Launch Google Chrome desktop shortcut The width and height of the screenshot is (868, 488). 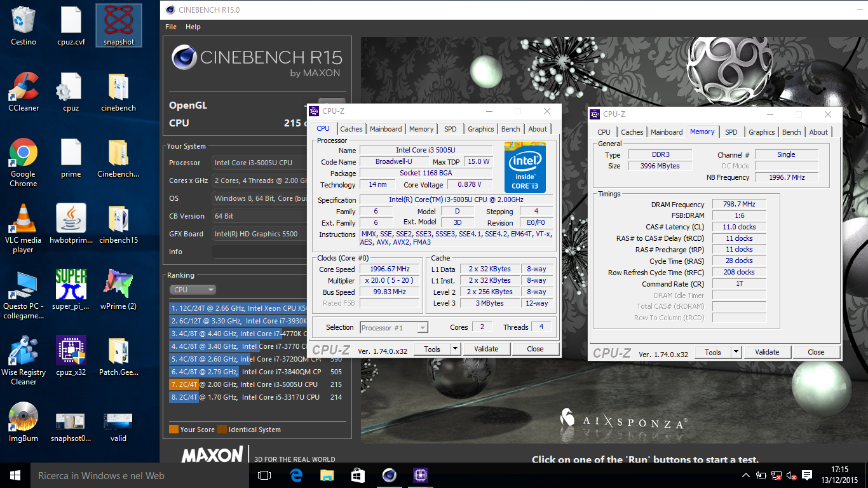(x=24, y=163)
